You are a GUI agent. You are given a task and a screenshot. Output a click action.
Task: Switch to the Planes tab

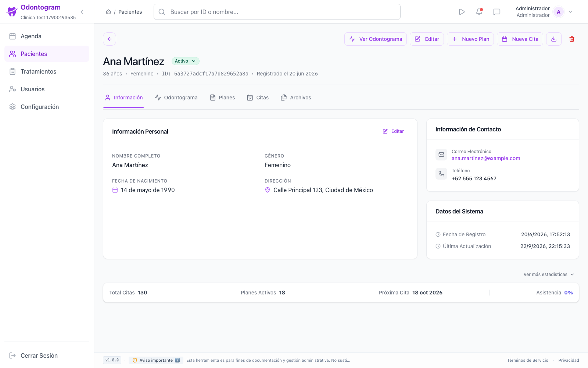pos(222,98)
